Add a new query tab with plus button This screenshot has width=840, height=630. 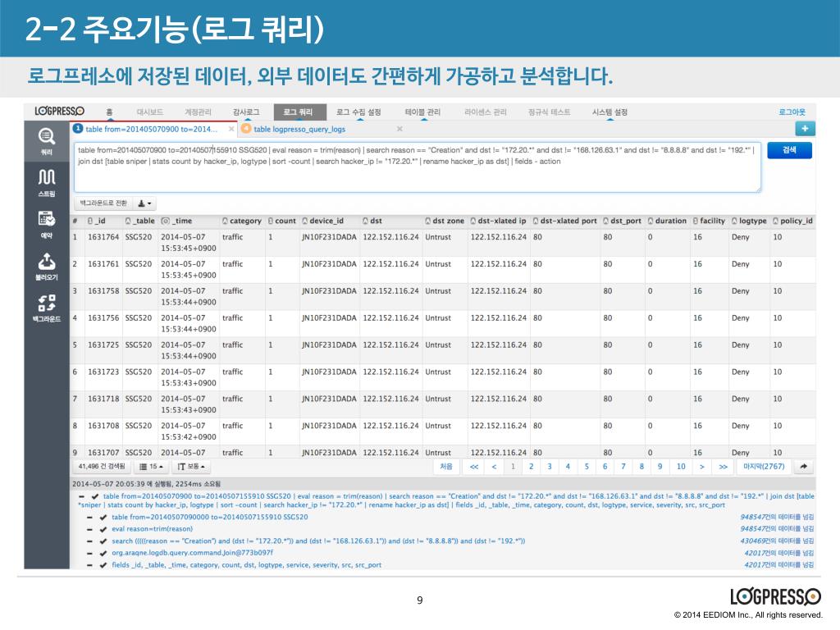click(805, 129)
